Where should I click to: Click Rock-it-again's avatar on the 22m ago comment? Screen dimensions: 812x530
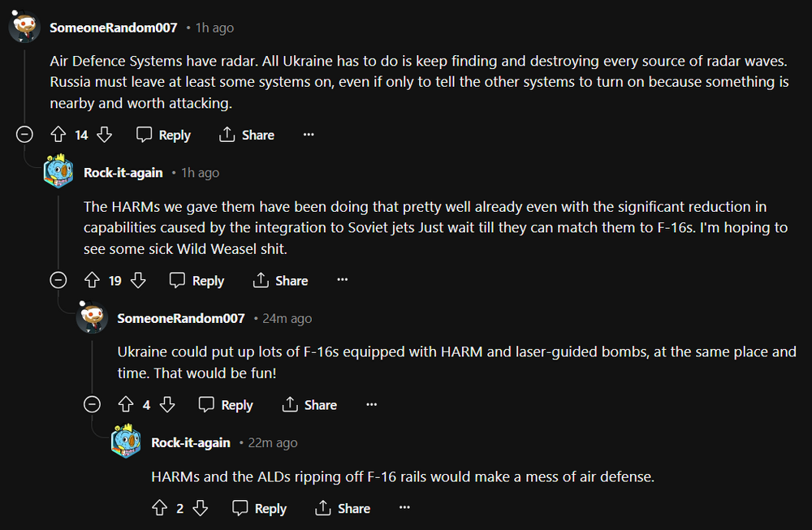[x=127, y=442]
